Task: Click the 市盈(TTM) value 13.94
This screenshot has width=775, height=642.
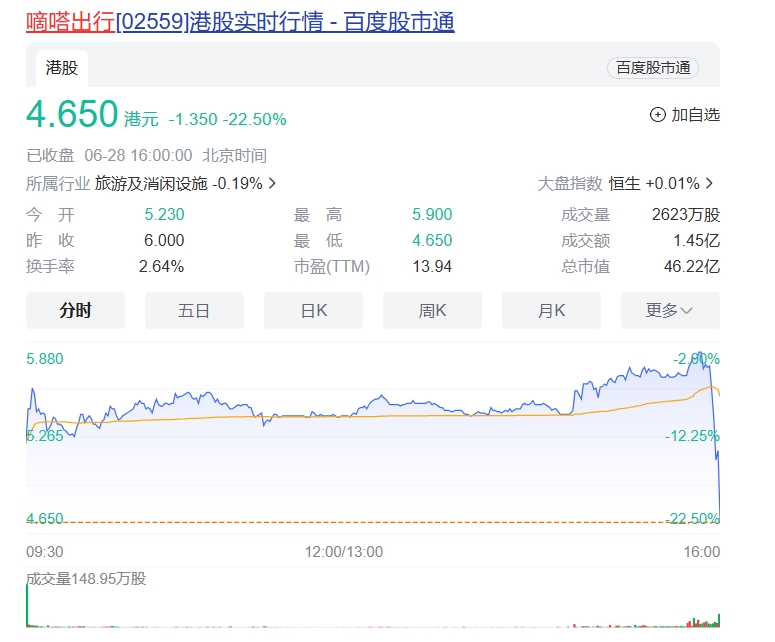Action: (x=432, y=266)
